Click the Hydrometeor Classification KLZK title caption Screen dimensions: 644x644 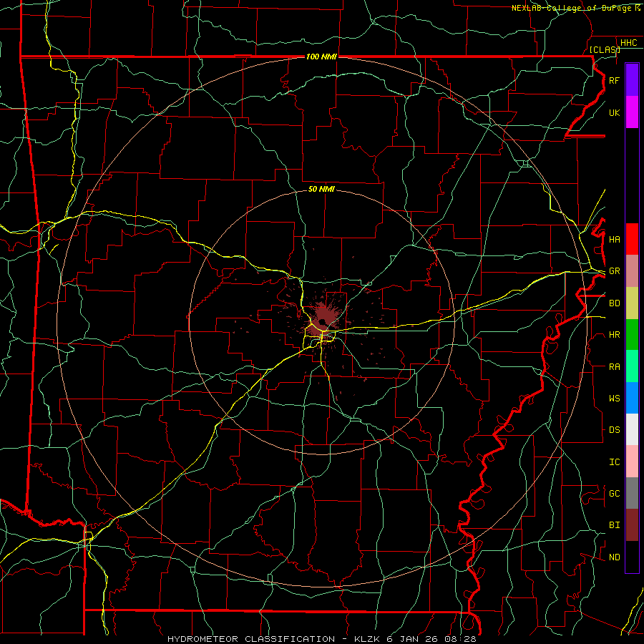[x=321, y=639]
